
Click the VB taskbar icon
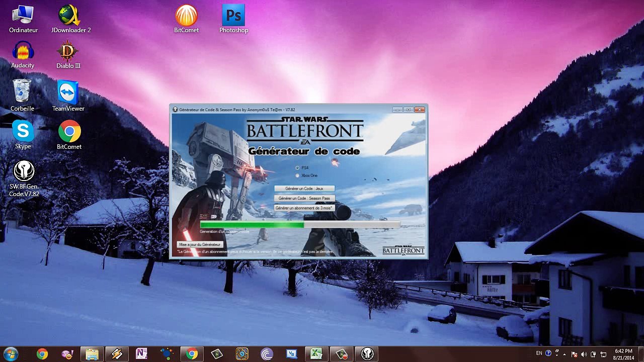(291, 354)
